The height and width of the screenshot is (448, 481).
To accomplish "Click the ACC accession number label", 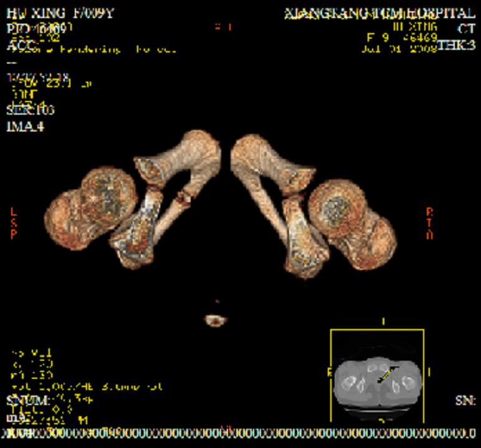I will point(21,45).
